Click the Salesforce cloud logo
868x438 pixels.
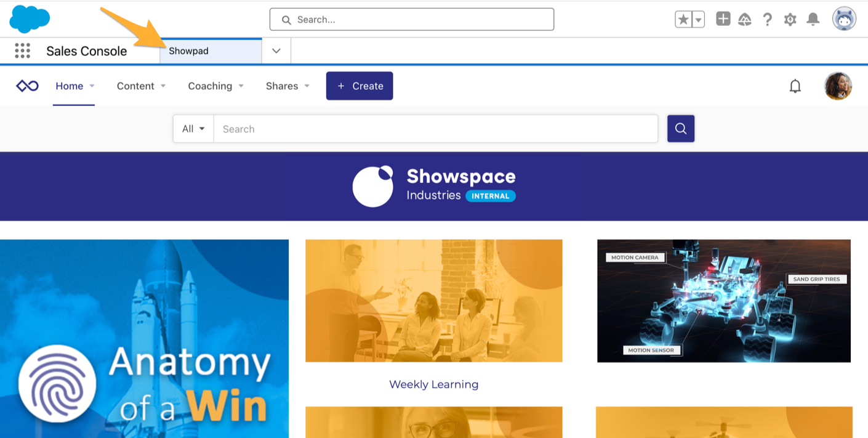point(30,19)
